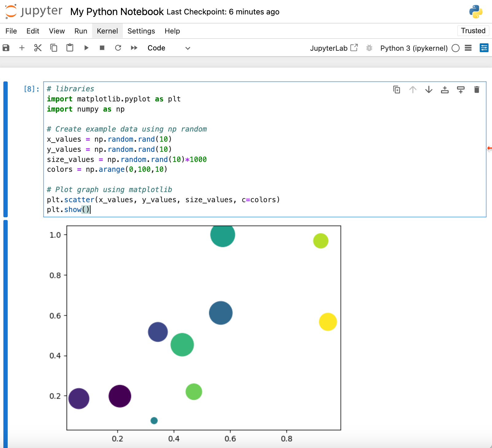Delete the cell with the trash icon
The width and height of the screenshot is (492, 448).
(x=477, y=90)
